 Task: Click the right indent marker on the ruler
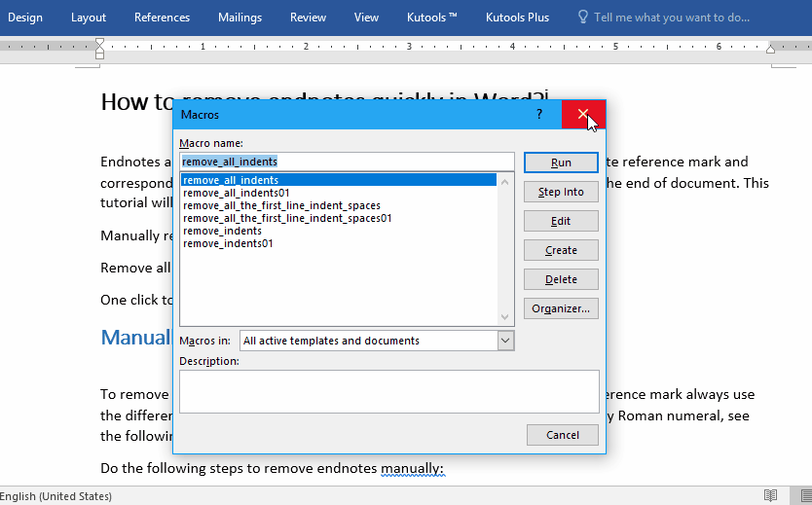click(x=770, y=48)
